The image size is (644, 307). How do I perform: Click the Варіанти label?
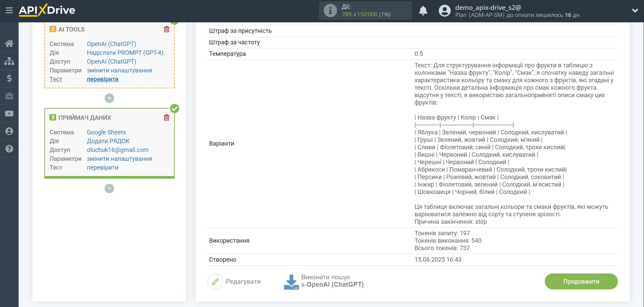point(221,144)
